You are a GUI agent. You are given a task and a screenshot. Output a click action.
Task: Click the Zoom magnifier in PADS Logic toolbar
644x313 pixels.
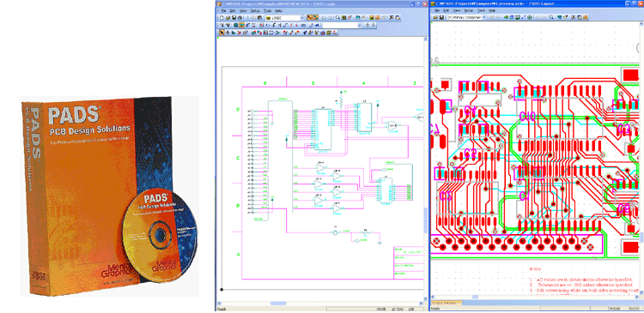338,18
